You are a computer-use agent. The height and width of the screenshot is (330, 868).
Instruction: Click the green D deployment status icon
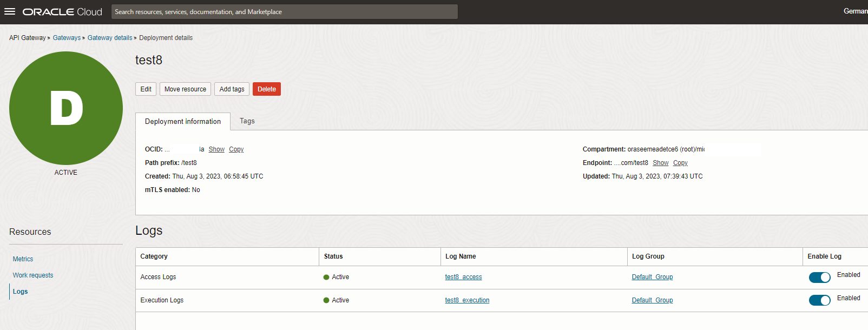[66, 108]
